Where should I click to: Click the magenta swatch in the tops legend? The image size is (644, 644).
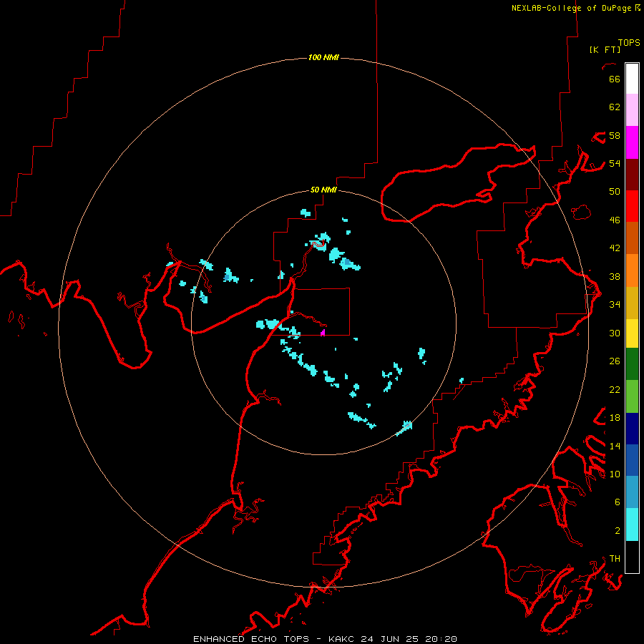632,142
